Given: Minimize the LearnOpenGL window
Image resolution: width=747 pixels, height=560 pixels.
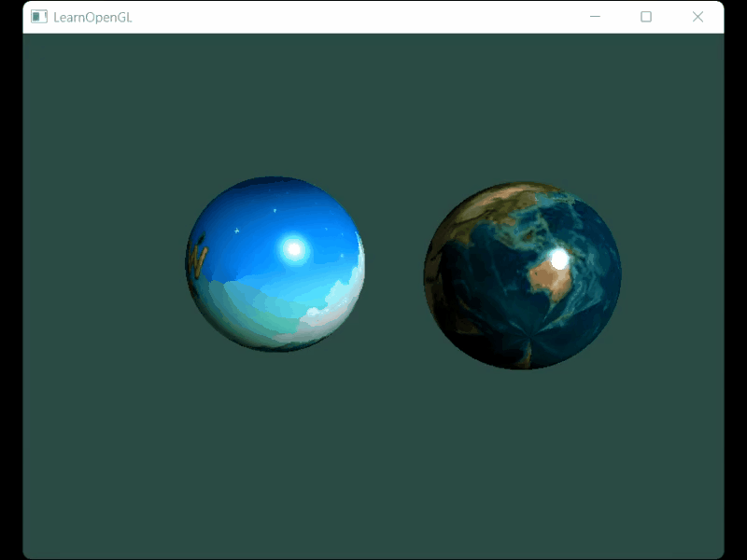Looking at the screenshot, I should click(x=595, y=17).
